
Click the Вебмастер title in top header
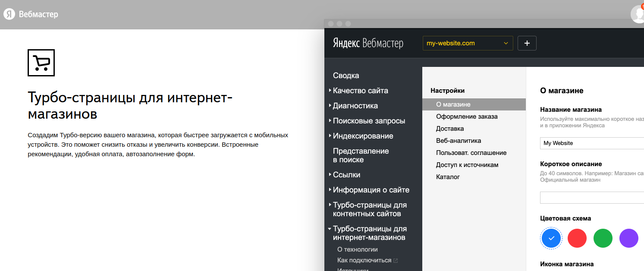pyautogui.click(x=38, y=14)
